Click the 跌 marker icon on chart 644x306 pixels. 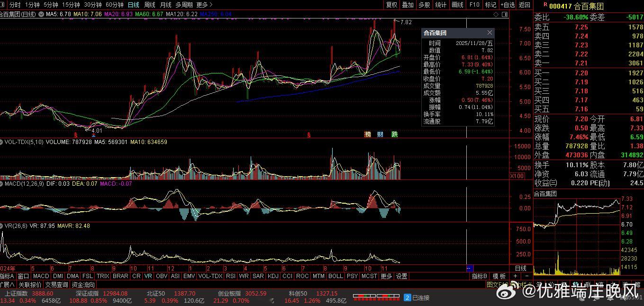coord(394,135)
